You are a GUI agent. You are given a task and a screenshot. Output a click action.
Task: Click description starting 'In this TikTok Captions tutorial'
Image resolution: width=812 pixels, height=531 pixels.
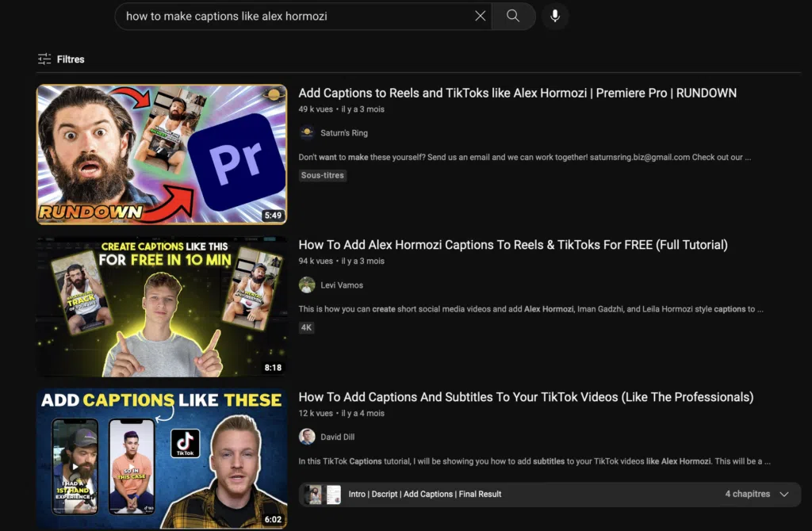pos(534,461)
